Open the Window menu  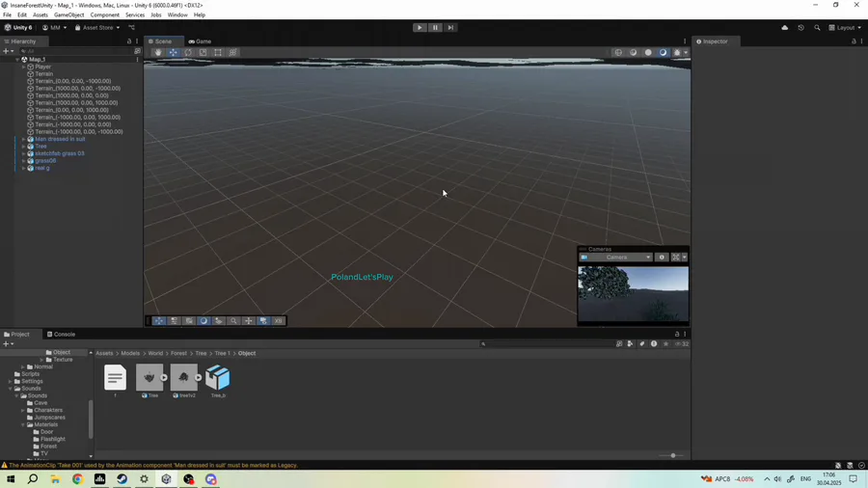177,14
